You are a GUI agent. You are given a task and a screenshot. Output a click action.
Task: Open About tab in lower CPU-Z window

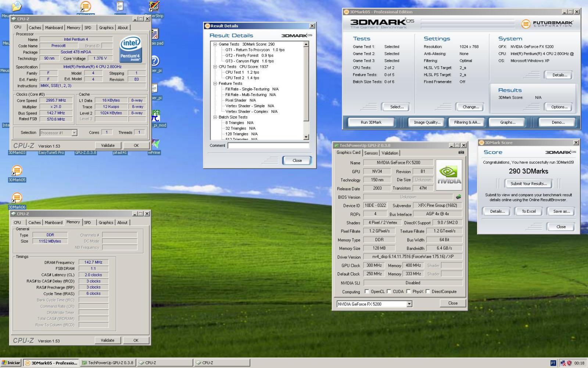122,223
